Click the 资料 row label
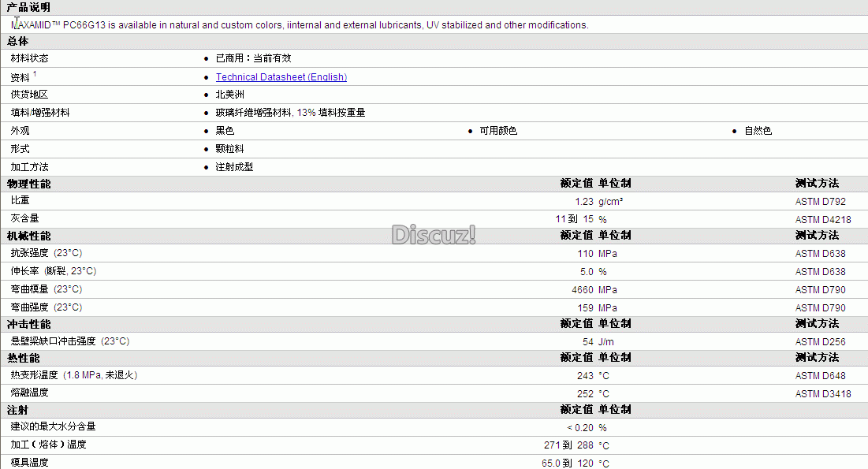 coord(23,77)
